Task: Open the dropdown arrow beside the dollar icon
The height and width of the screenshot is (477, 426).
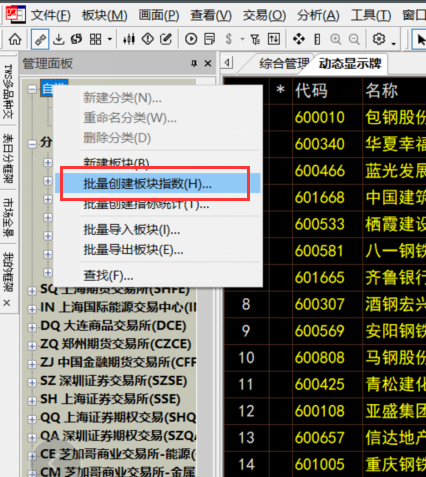Action: pos(242,40)
